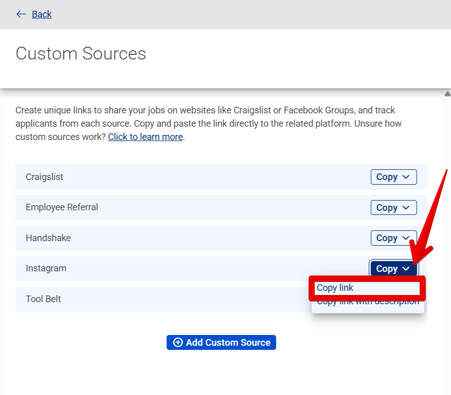The image size is (451, 395).
Task: Select the Craigslist source row text
Action: click(44, 177)
